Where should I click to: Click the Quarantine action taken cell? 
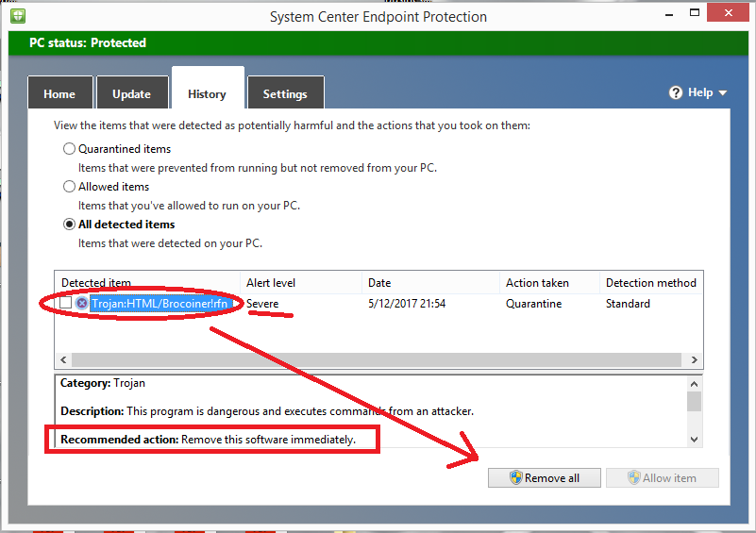coord(534,304)
